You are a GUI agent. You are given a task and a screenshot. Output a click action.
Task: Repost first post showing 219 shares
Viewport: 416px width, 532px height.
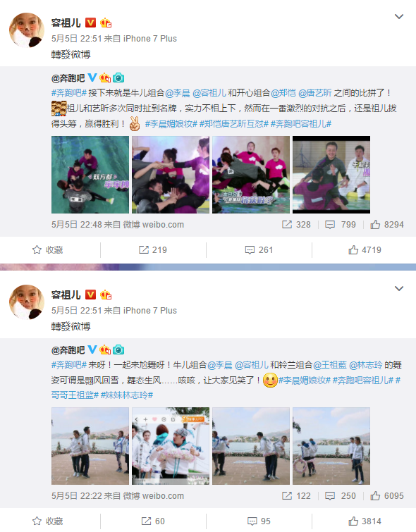coord(153,250)
